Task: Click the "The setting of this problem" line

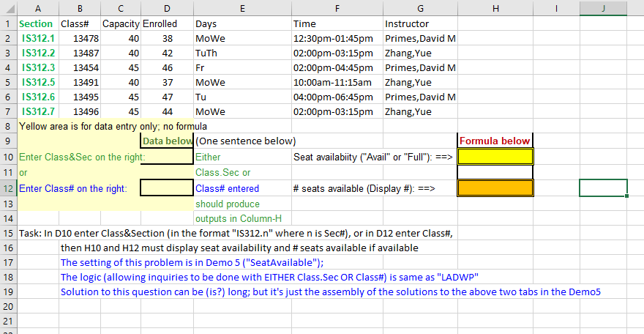Action: click(192, 262)
